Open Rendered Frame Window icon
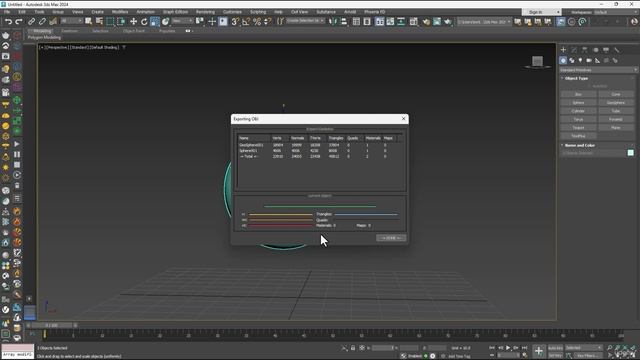 point(437,22)
